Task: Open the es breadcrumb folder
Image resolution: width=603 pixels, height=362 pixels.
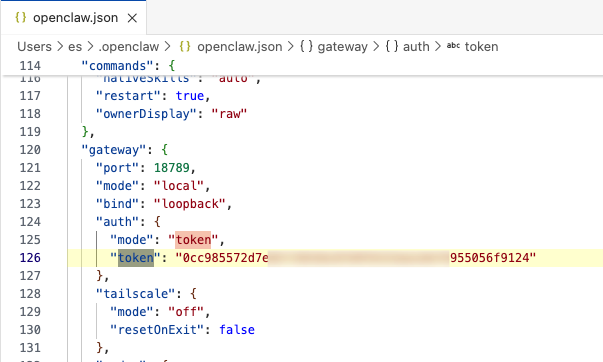Action: tap(75, 47)
